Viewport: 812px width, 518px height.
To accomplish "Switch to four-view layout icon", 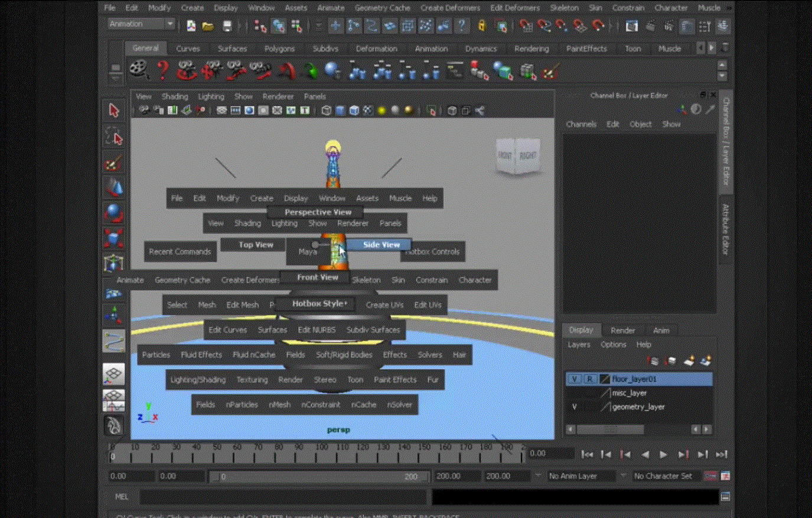I will click(114, 399).
